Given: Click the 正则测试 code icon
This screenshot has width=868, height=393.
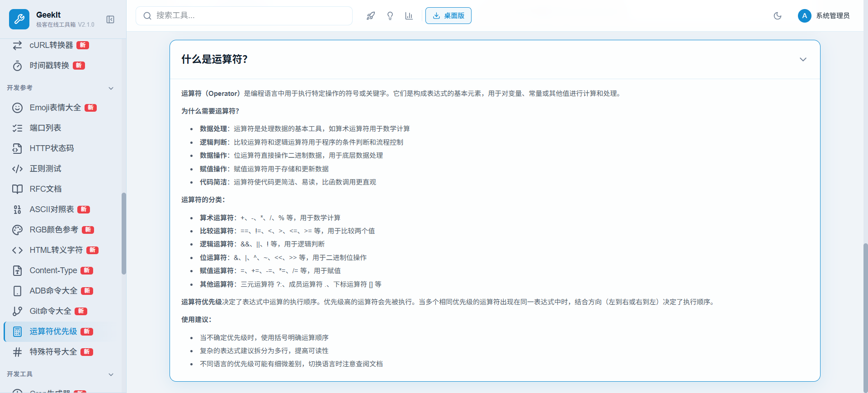Looking at the screenshot, I should (17, 169).
